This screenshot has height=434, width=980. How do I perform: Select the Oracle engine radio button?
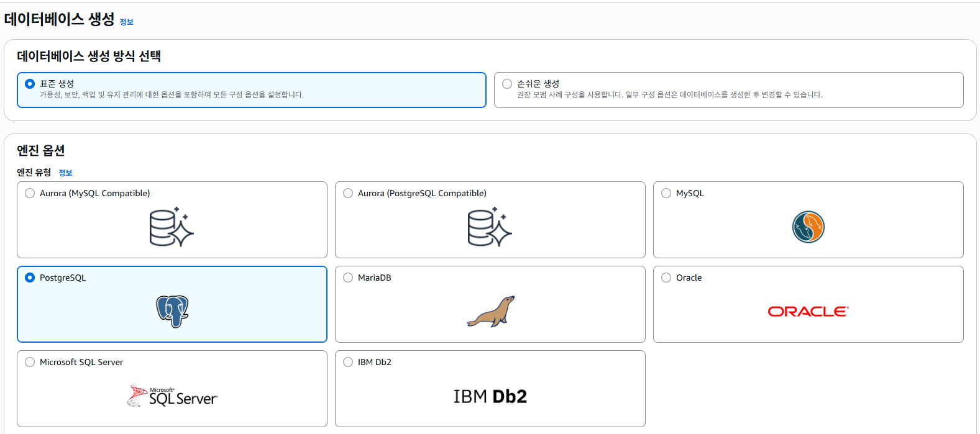[666, 278]
